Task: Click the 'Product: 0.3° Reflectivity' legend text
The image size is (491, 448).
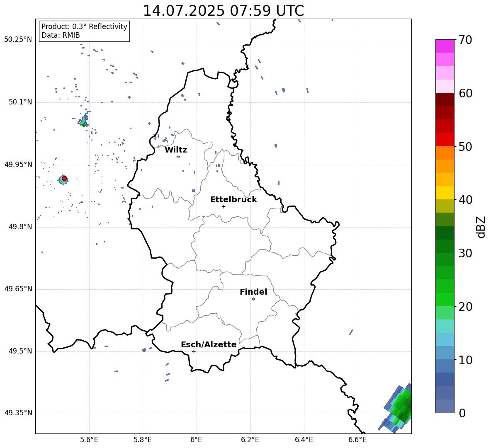Action: point(84,26)
